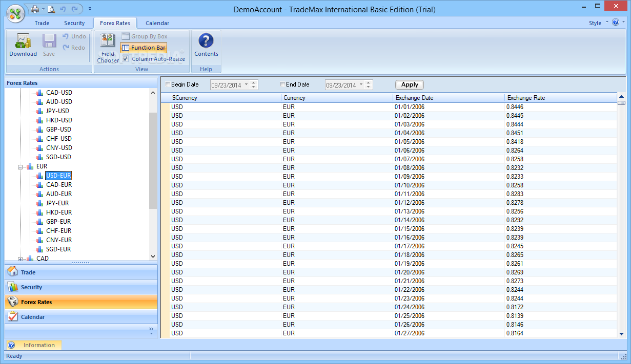Open the Begin Date calendar dropdown

coord(247,85)
